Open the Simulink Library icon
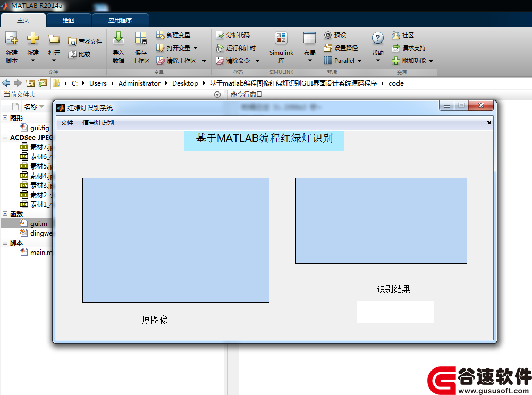Screen dimensions: 532x395 tap(281, 38)
